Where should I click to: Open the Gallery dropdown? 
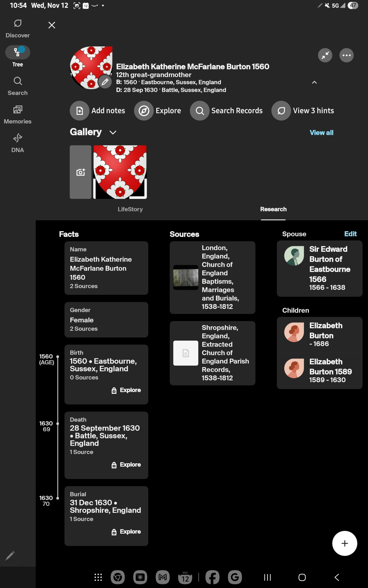point(113,132)
